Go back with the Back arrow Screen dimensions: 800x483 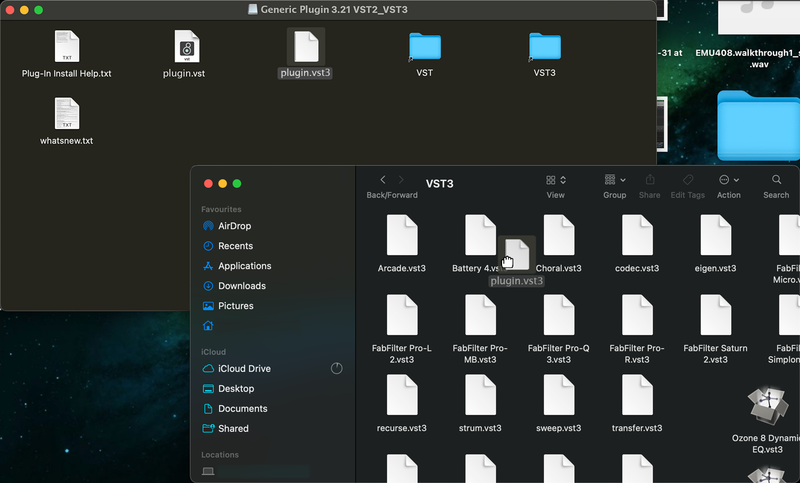(384, 180)
